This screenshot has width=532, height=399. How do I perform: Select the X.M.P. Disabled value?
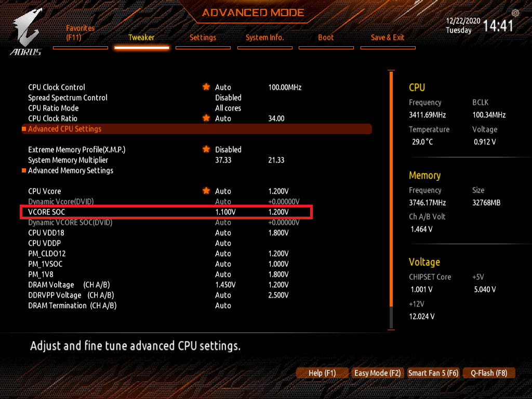click(x=228, y=150)
